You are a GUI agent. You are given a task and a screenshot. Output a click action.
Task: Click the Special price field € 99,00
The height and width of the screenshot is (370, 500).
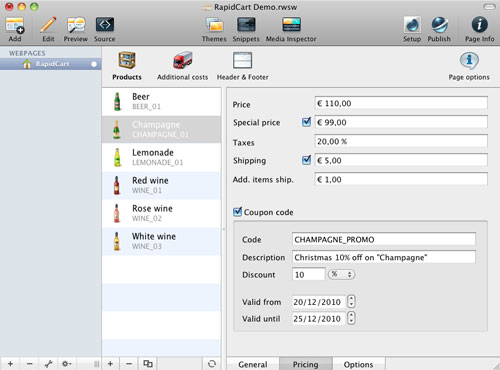[x=401, y=122]
